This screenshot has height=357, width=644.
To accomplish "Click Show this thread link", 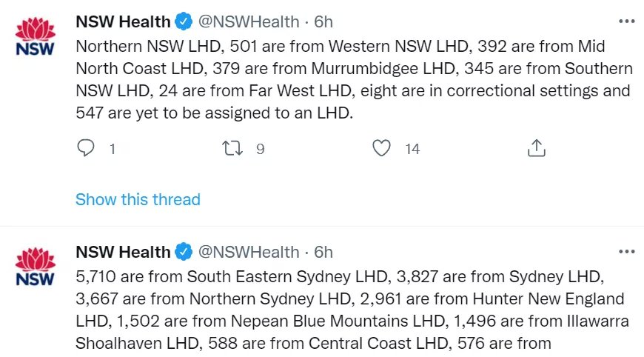I will point(138,200).
